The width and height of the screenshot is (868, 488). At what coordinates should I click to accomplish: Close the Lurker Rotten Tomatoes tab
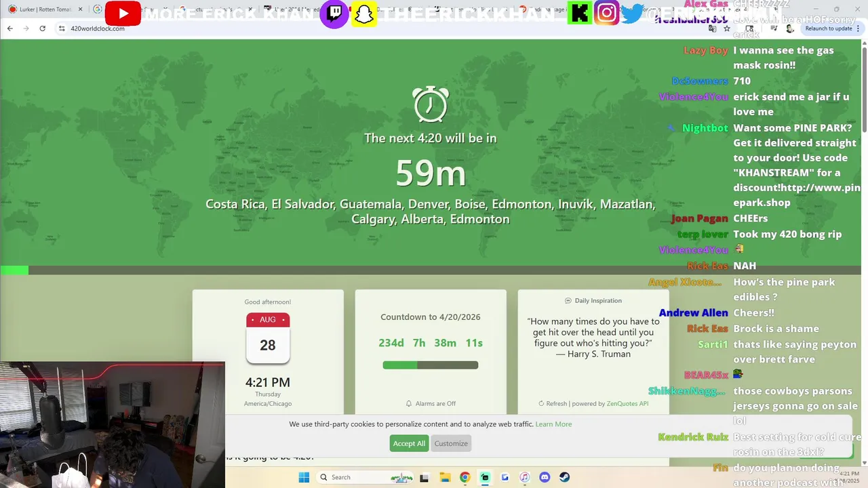point(80,9)
